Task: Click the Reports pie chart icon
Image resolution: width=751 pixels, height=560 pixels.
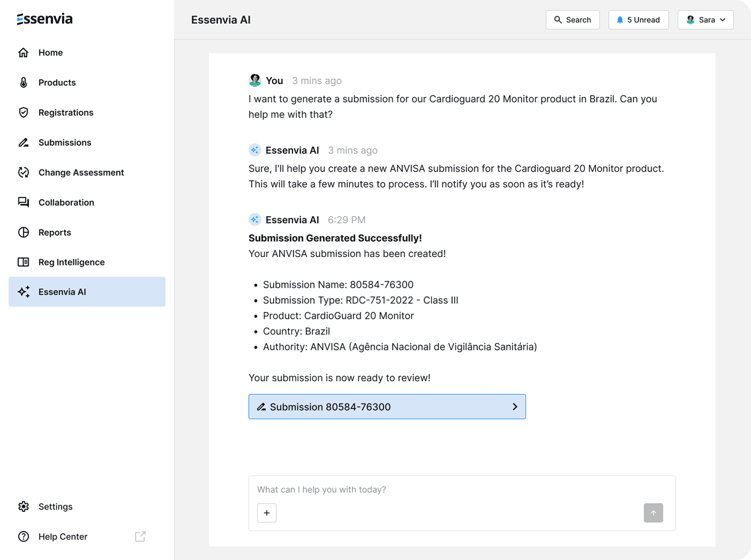Action: 23,232
